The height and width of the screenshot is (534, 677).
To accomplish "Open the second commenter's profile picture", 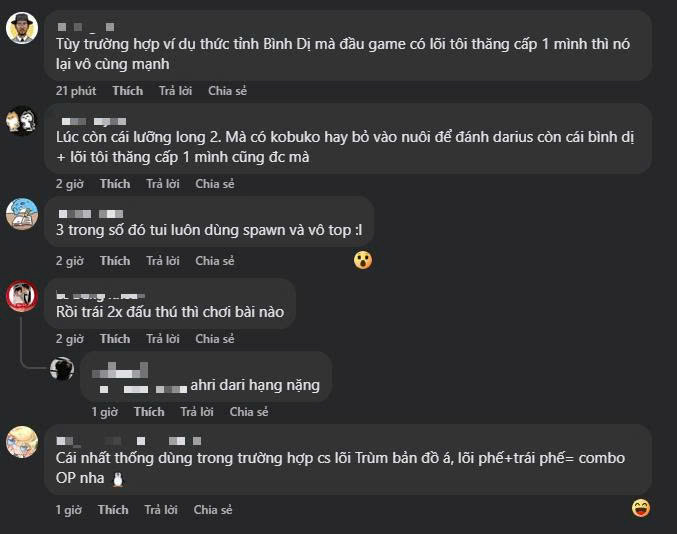I will pyautogui.click(x=22, y=121).
